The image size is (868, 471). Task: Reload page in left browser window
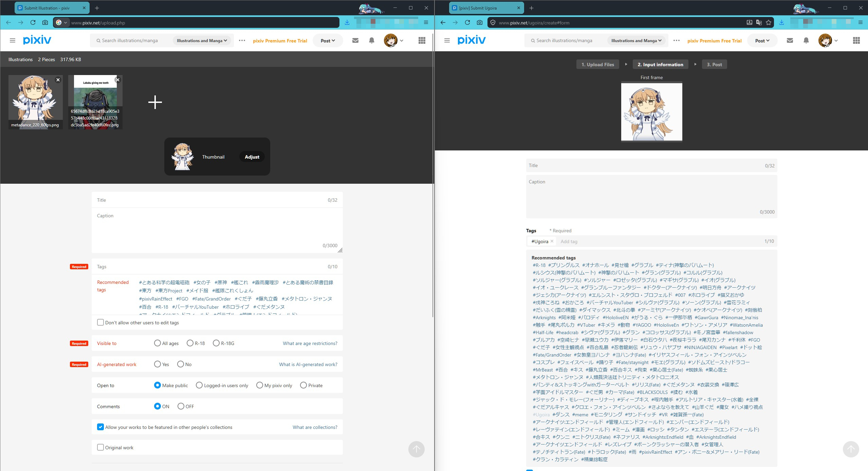click(x=33, y=22)
